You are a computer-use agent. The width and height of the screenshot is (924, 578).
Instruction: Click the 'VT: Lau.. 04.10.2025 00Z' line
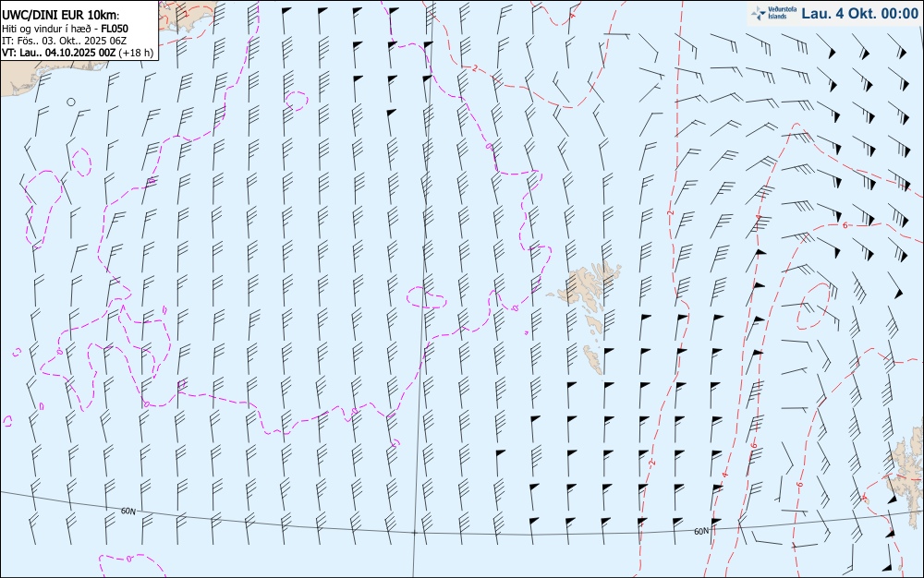coord(59,53)
